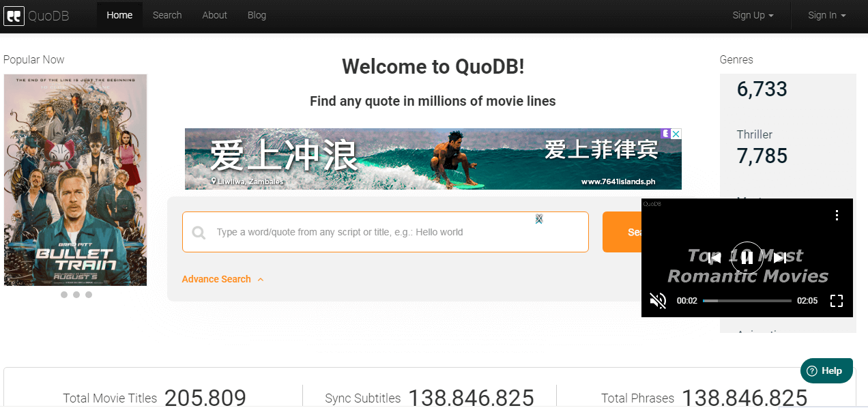The width and height of the screenshot is (868, 410).
Task: Unmute the Romantic Movies video
Action: 657,300
